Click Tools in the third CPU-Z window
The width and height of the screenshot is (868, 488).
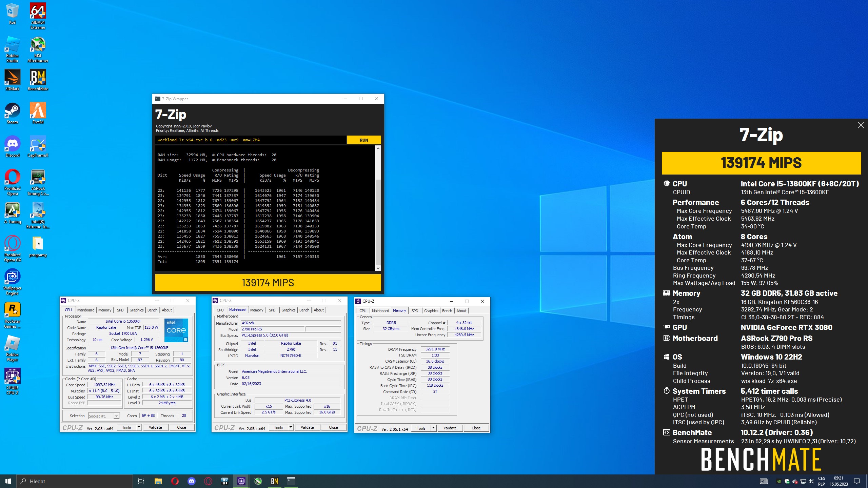(421, 428)
